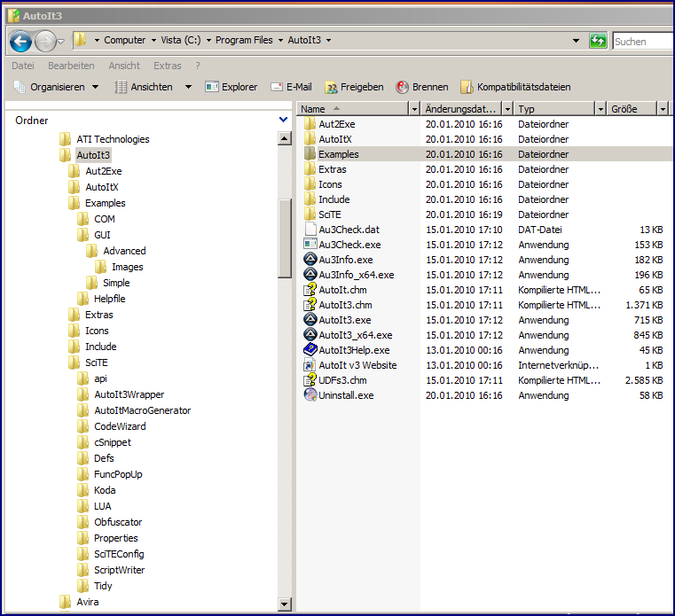Select the Uninstall.exe icon

pos(310,395)
